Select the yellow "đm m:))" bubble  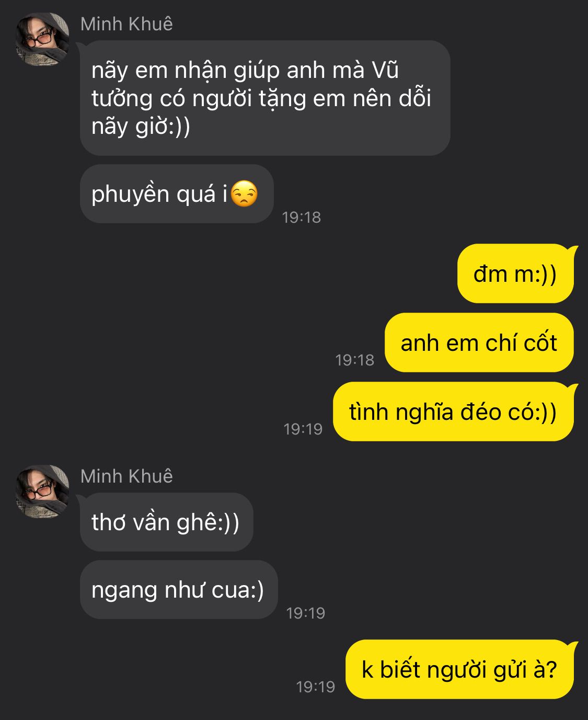(515, 273)
